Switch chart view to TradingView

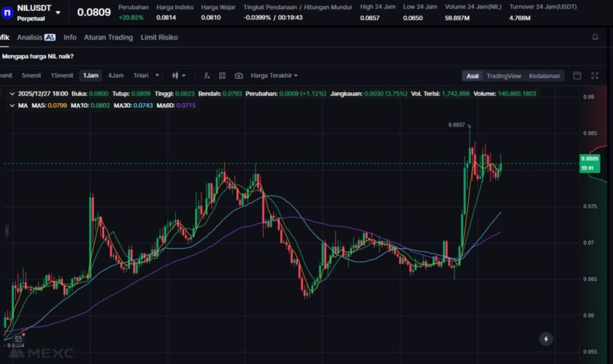503,76
